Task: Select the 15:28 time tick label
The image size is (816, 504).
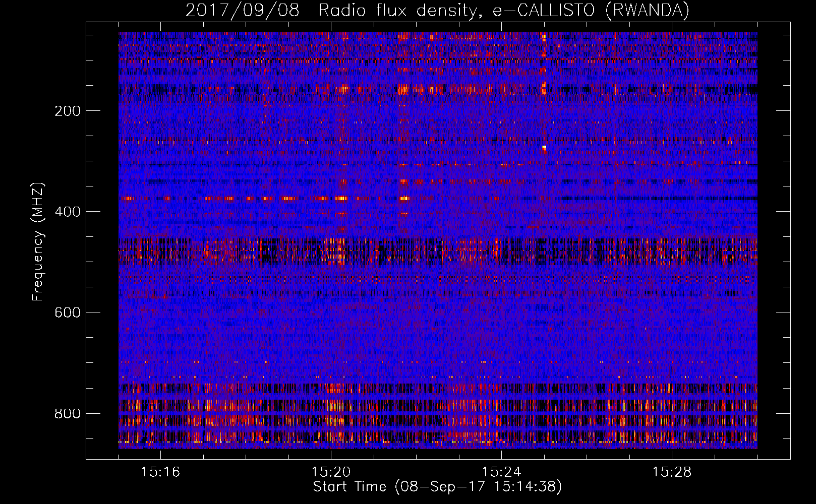Action: point(672,472)
